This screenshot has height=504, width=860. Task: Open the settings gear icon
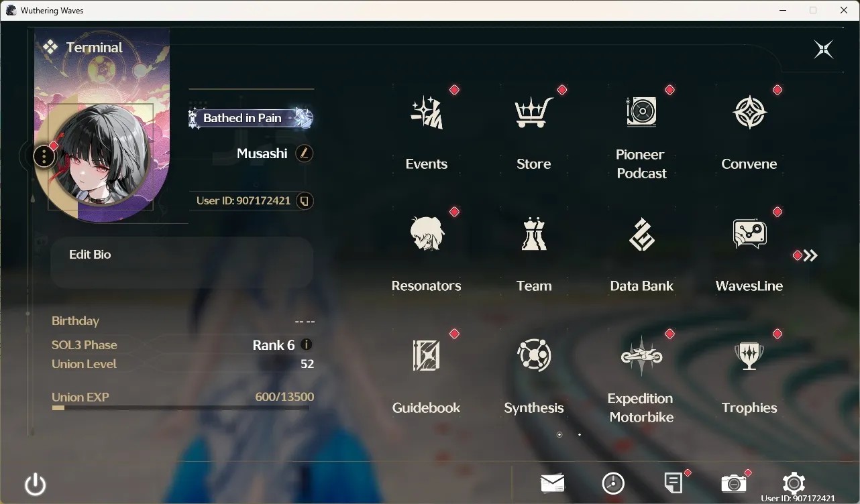[794, 483]
